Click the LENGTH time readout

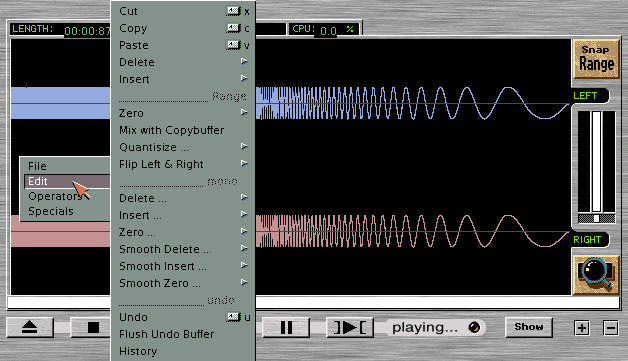point(87,31)
